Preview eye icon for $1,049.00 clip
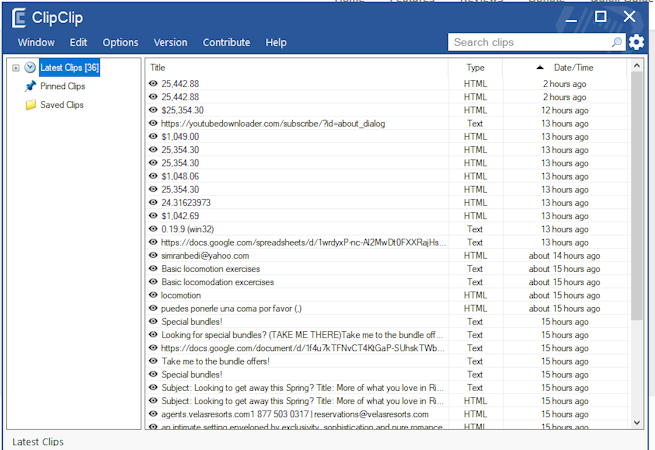The height and width of the screenshot is (450, 655). (x=153, y=136)
